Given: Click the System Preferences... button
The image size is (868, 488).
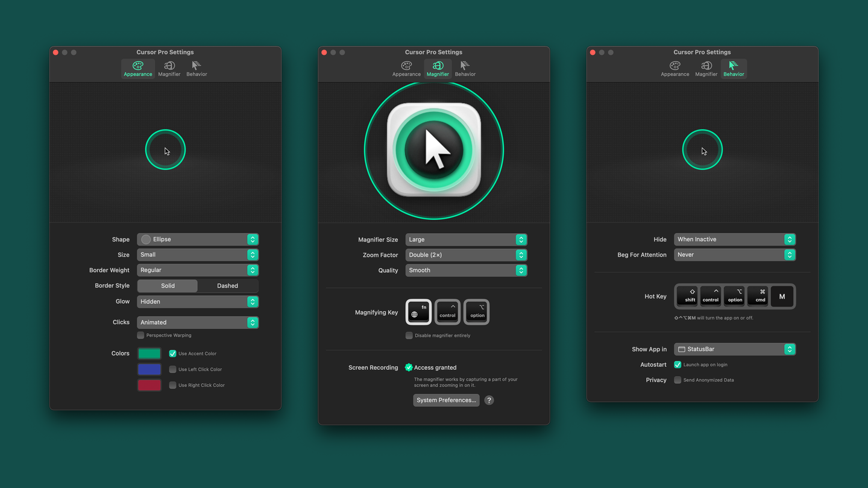Looking at the screenshot, I should point(446,400).
